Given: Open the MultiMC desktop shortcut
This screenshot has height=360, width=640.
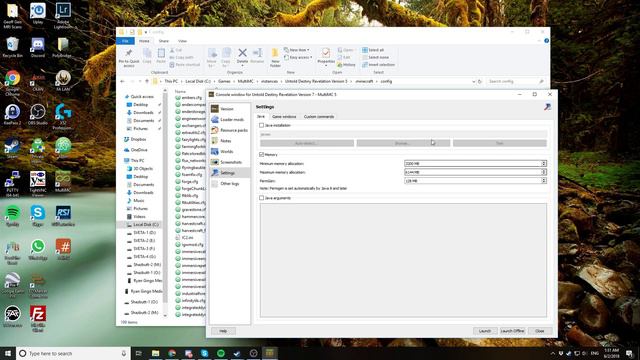Looking at the screenshot, I should [x=63, y=182].
